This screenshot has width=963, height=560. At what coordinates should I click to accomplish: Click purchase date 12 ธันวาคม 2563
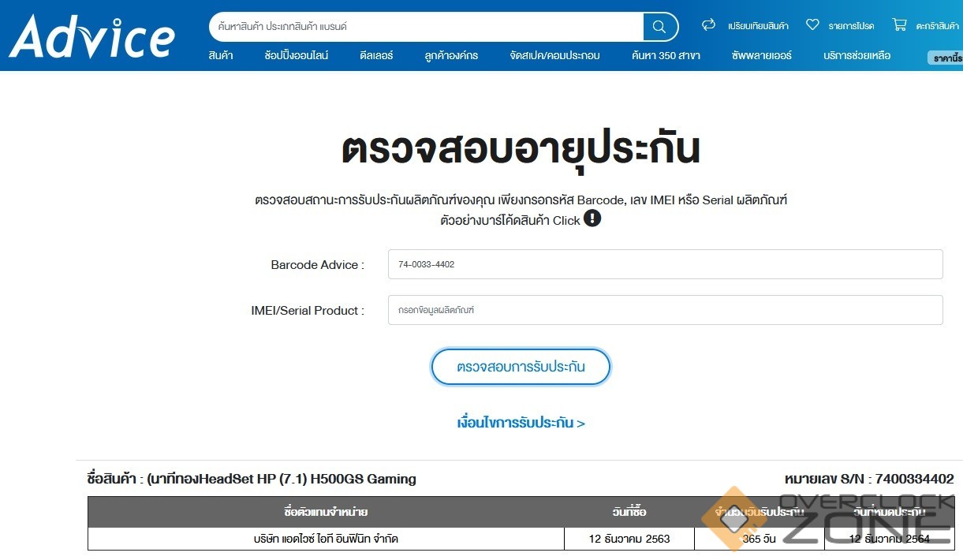point(629,539)
